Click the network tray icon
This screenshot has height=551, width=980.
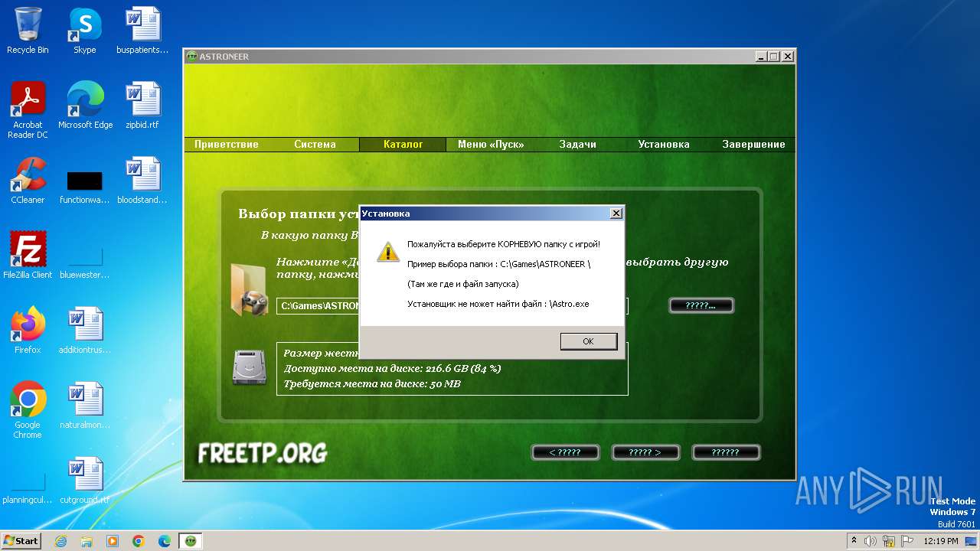point(889,541)
